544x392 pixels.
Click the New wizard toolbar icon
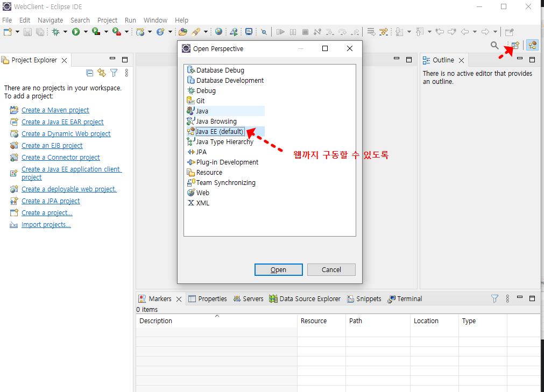pos(8,32)
